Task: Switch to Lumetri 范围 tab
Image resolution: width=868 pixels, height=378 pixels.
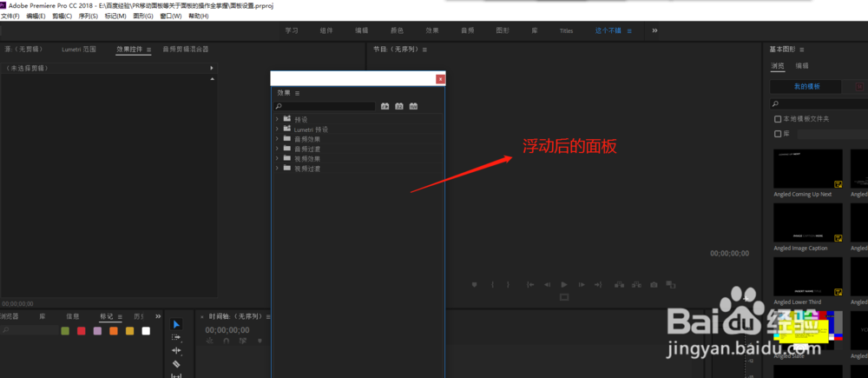Action: click(x=79, y=50)
